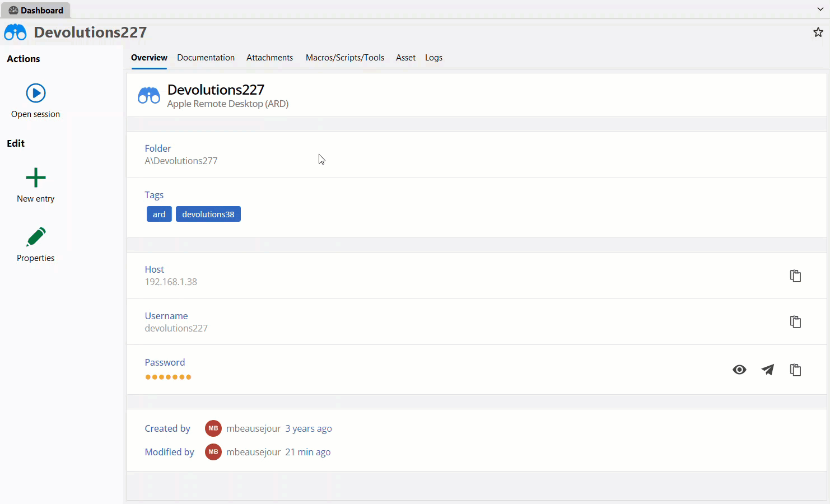830x504 pixels.
Task: Mark entry as favorite with star icon
Action: tap(818, 32)
